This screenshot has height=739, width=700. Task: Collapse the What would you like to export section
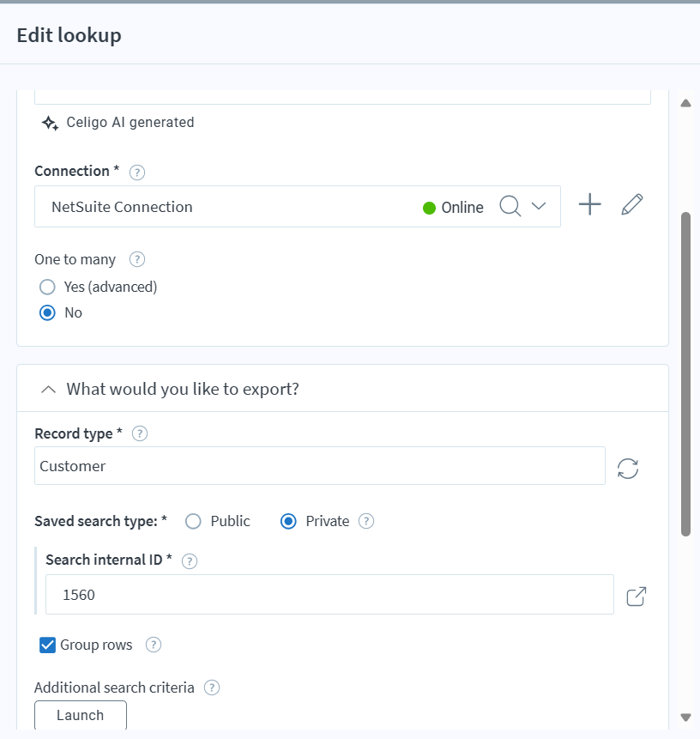click(49, 390)
